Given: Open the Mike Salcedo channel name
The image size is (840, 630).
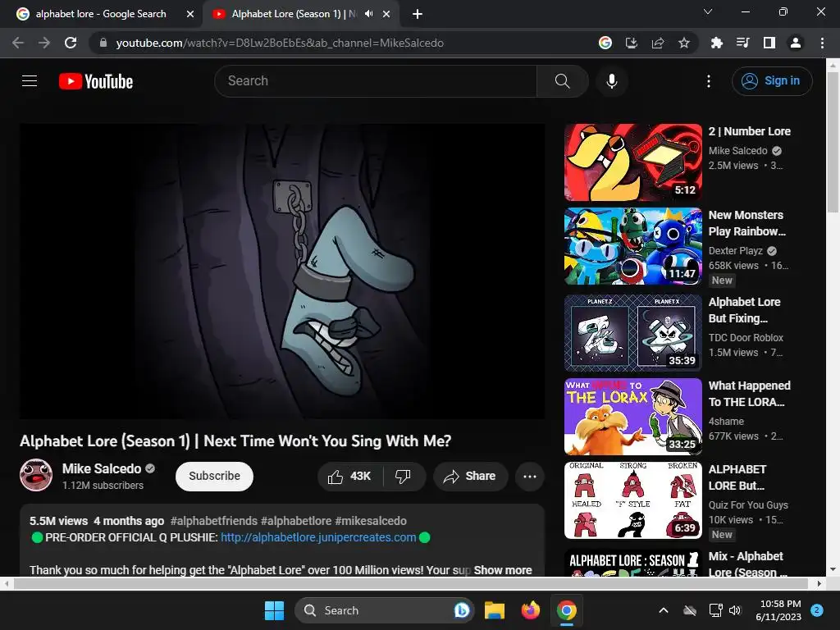Looking at the screenshot, I should click(102, 468).
